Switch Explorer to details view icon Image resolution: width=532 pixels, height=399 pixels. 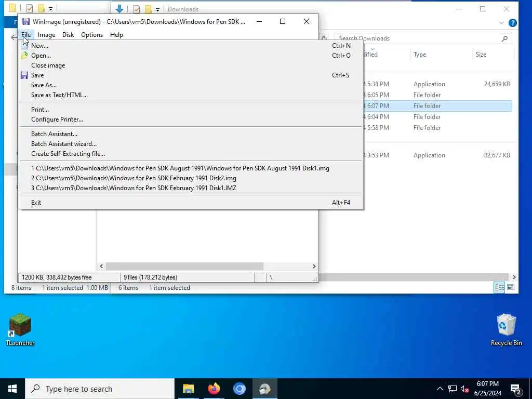pos(499,288)
